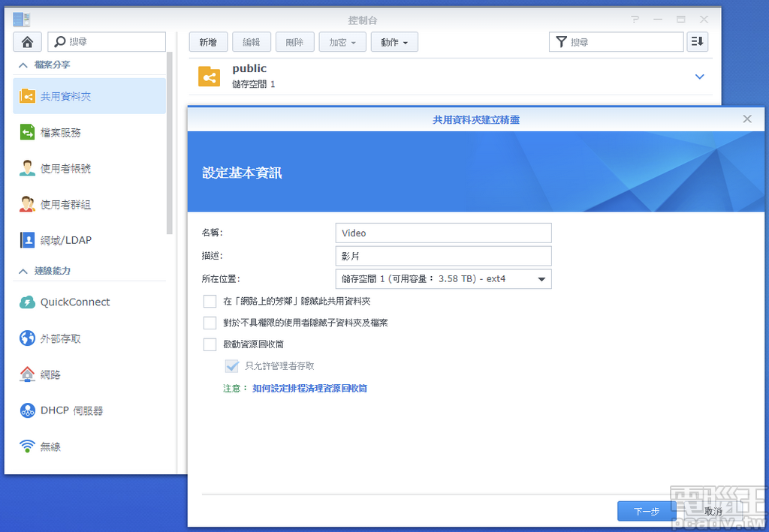The image size is (769, 532).
Task: Click the home icon above the sidebar
Action: [27, 41]
